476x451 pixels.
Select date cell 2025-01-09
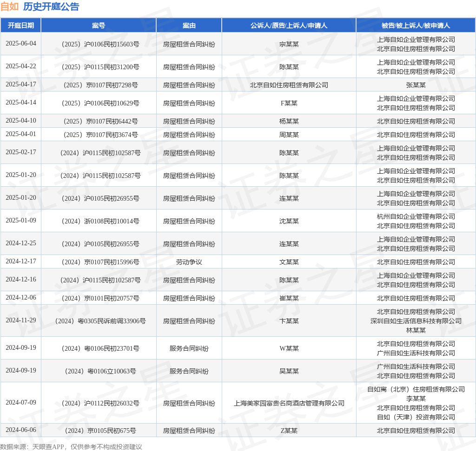click(20, 221)
